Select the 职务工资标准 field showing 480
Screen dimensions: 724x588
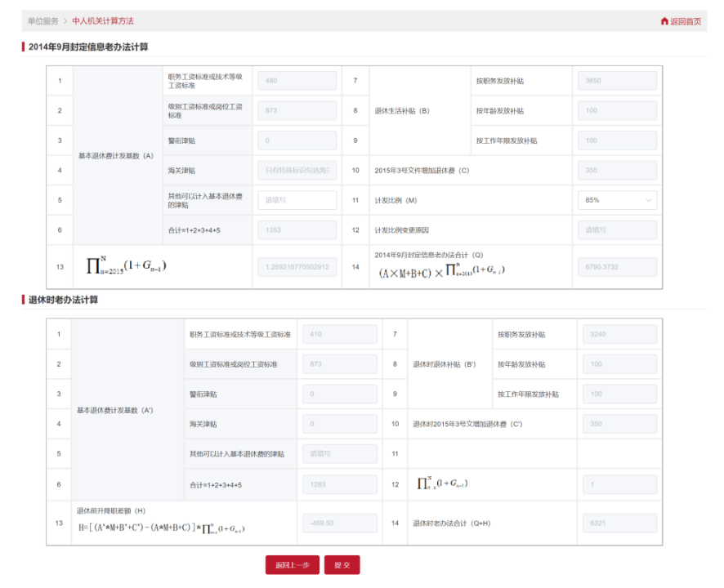297,80
